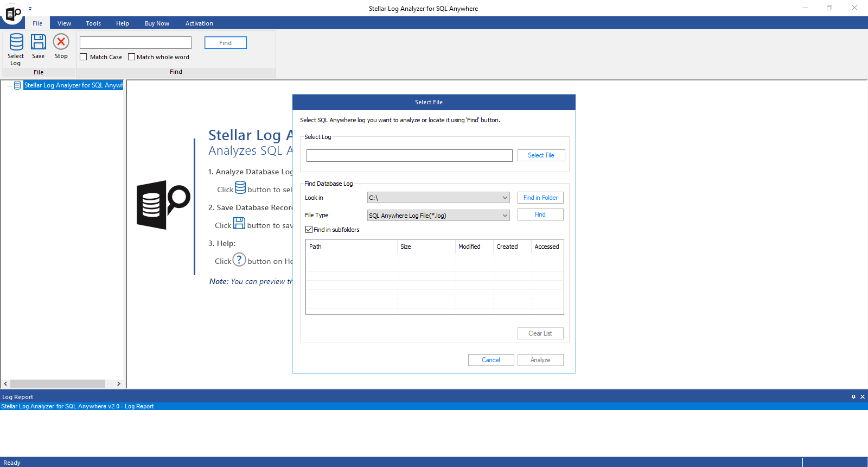868x467 pixels.
Task: Click the Accessed column header
Action: point(547,247)
